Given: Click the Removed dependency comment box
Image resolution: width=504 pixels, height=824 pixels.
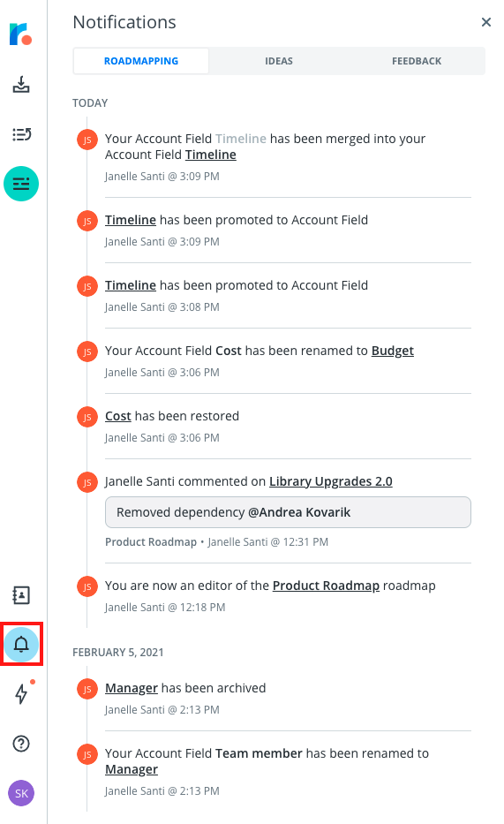Looking at the screenshot, I should 288,512.
